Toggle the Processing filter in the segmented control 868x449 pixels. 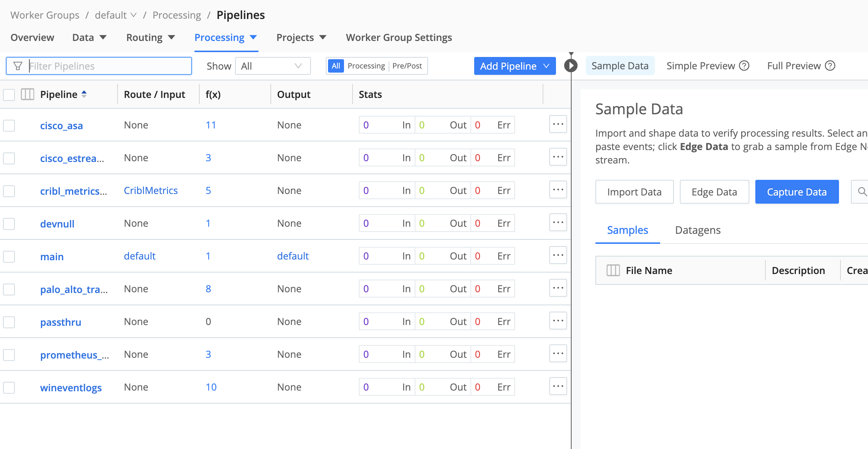click(x=367, y=66)
